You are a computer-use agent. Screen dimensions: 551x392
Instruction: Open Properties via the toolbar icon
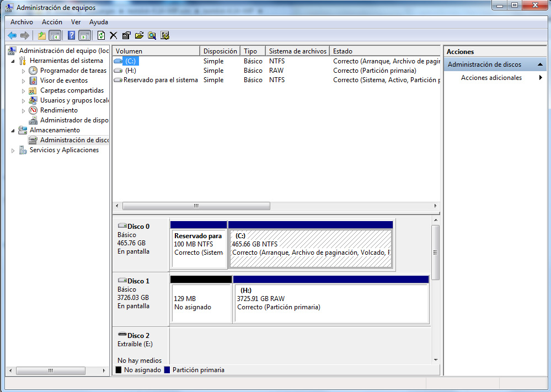(126, 35)
